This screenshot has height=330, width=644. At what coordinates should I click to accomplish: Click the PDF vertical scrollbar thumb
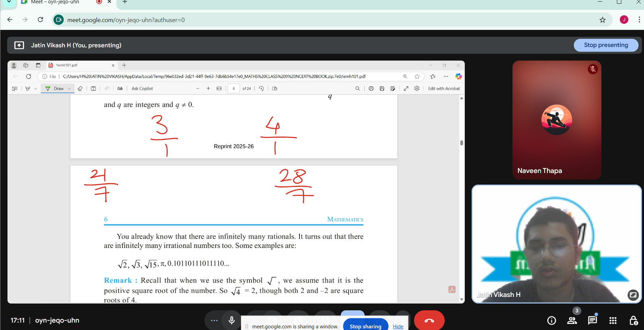click(461, 143)
